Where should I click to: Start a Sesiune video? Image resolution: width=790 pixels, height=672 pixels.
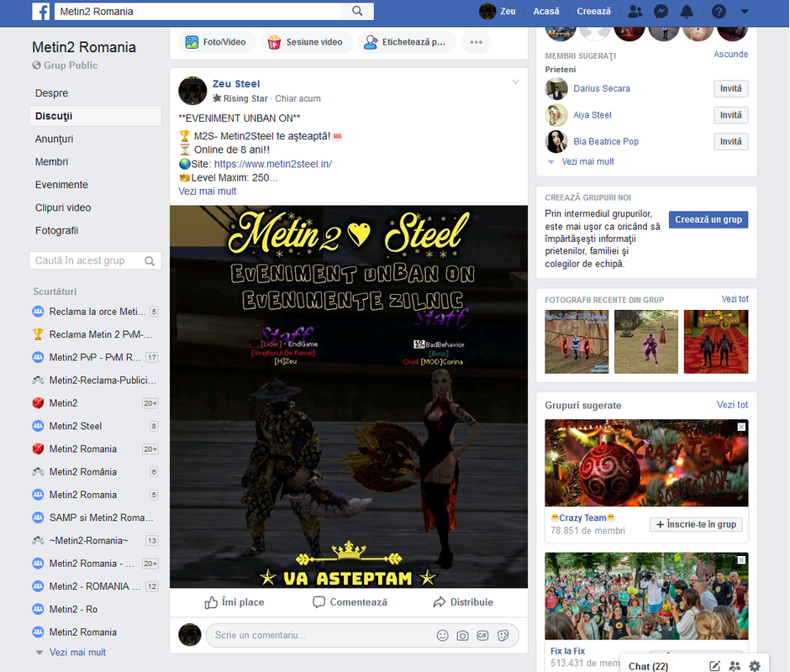click(x=305, y=42)
